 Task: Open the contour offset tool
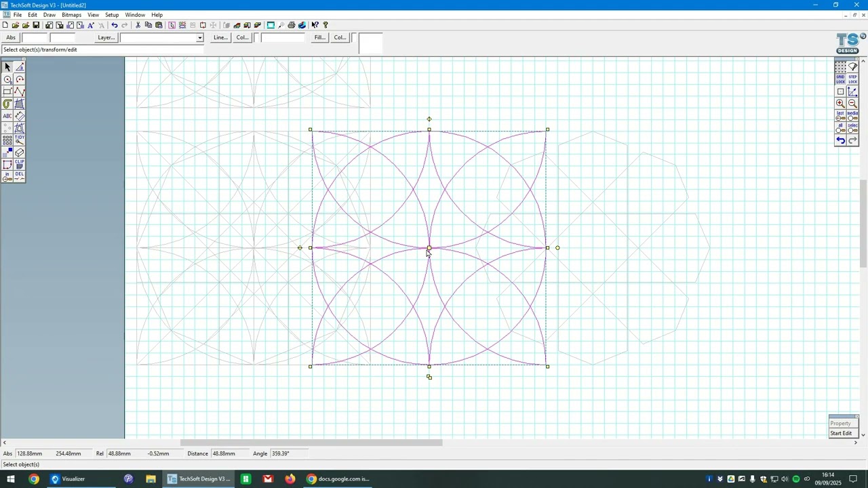coord(7,104)
